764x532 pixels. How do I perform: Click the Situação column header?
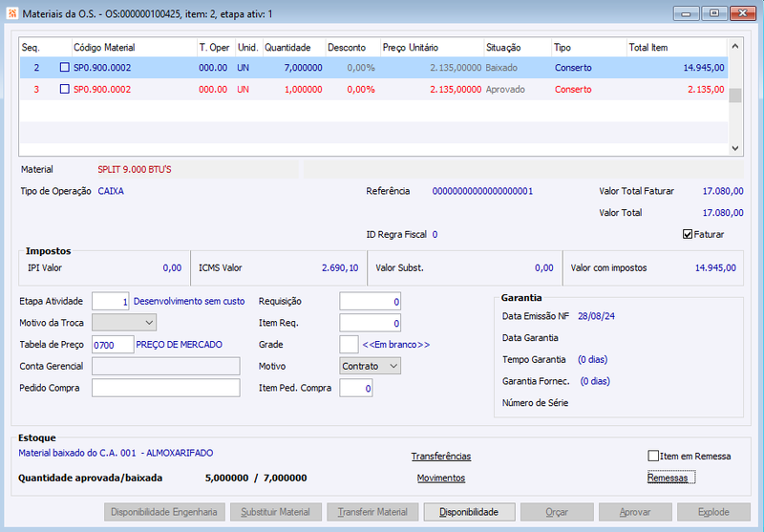coord(518,47)
